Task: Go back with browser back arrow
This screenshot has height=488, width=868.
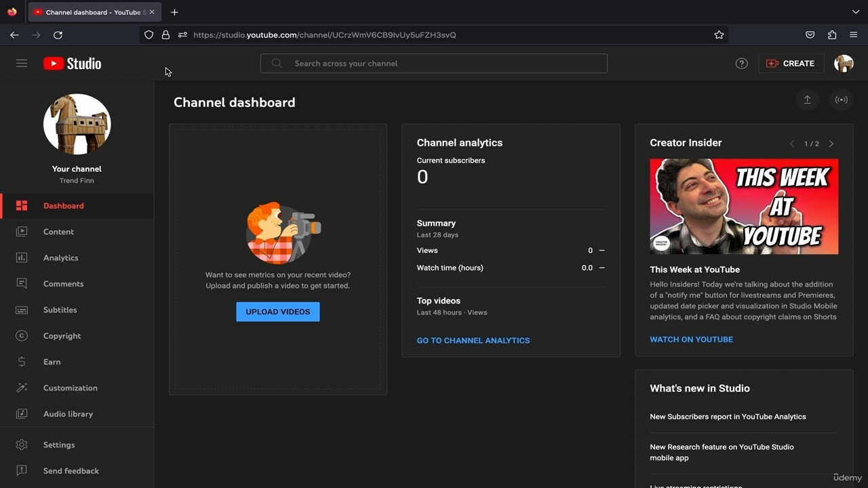Action: pos(14,35)
